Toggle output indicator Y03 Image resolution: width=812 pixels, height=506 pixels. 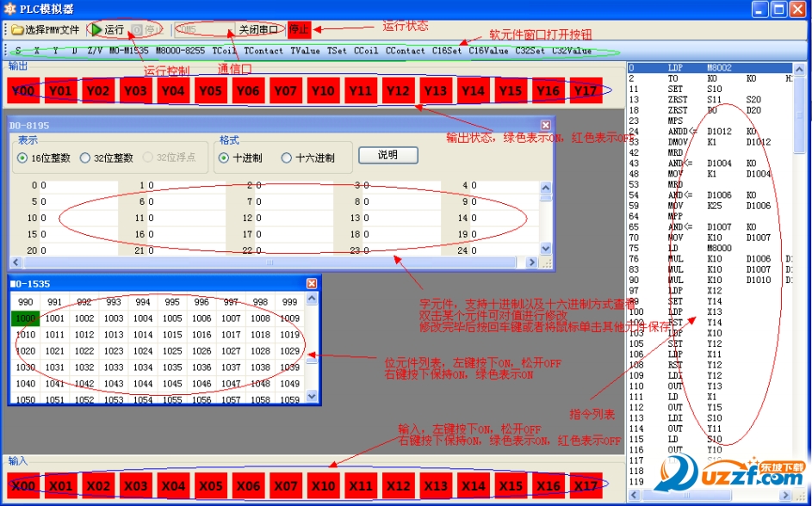click(136, 90)
